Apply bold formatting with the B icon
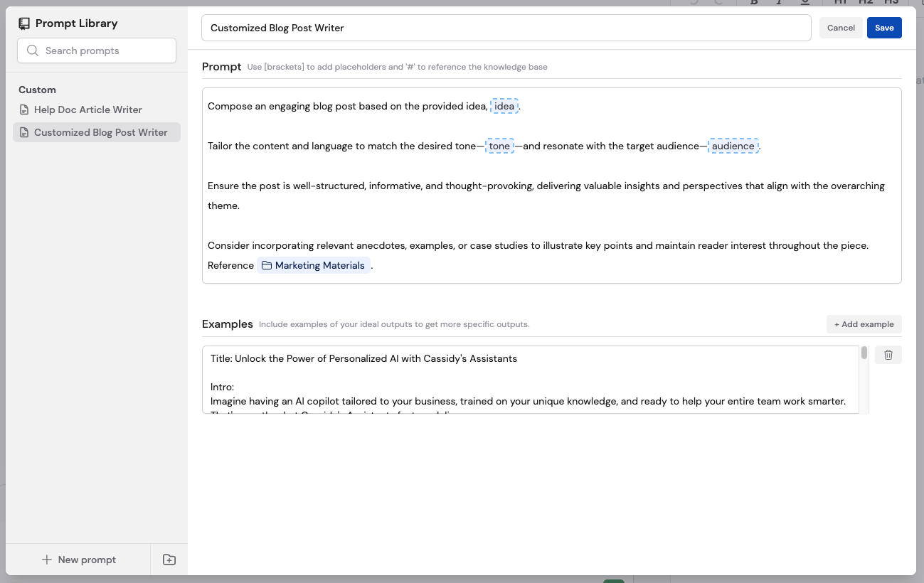 [753, 2]
